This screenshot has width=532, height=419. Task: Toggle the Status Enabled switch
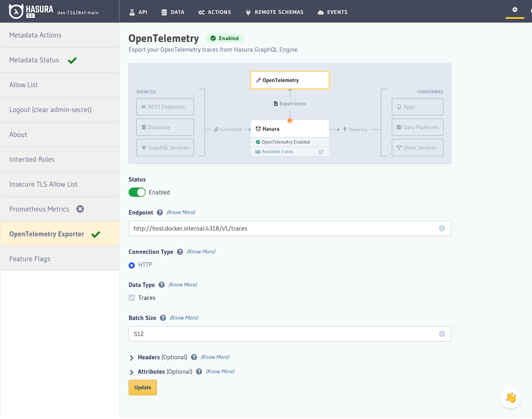point(137,192)
